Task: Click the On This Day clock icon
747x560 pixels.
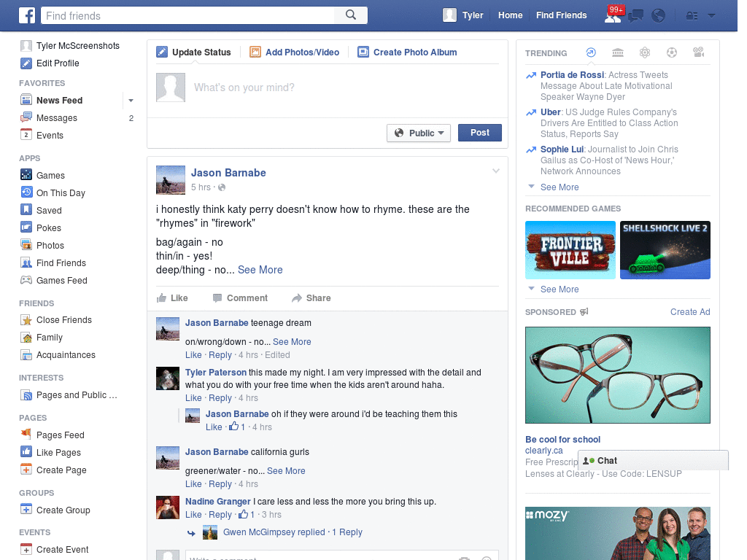Action: (x=26, y=192)
